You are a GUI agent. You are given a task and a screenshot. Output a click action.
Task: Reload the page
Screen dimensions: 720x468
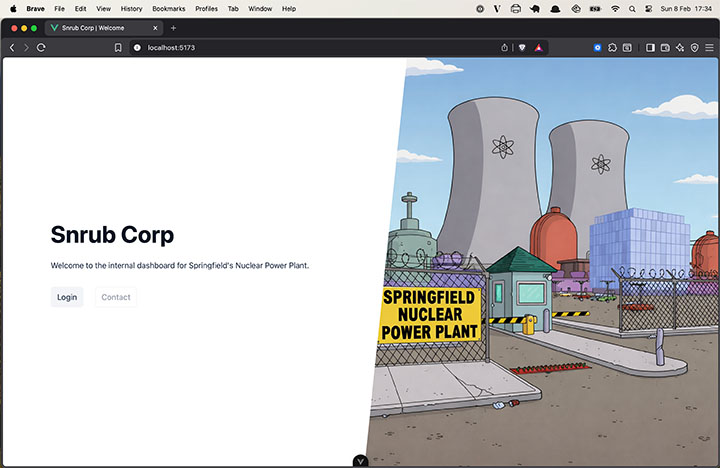41,47
